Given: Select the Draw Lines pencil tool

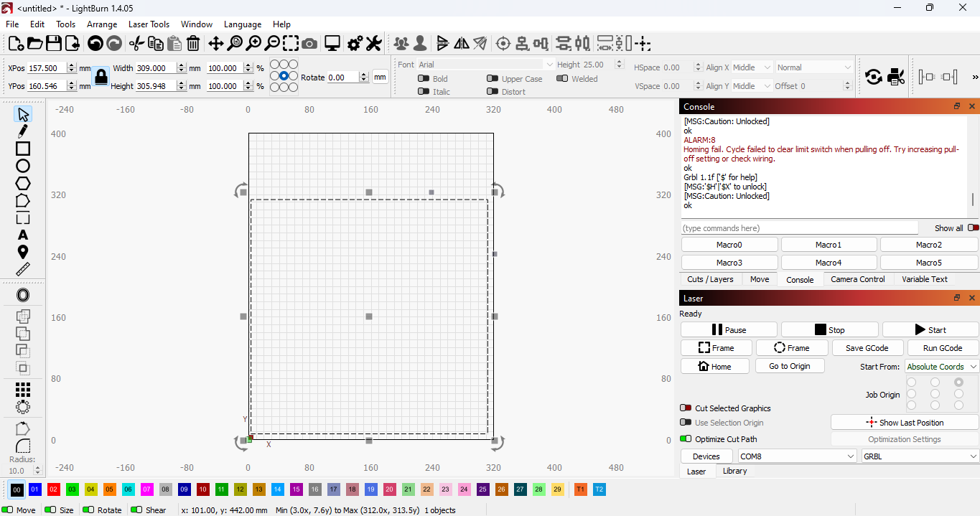Looking at the screenshot, I should (x=23, y=131).
